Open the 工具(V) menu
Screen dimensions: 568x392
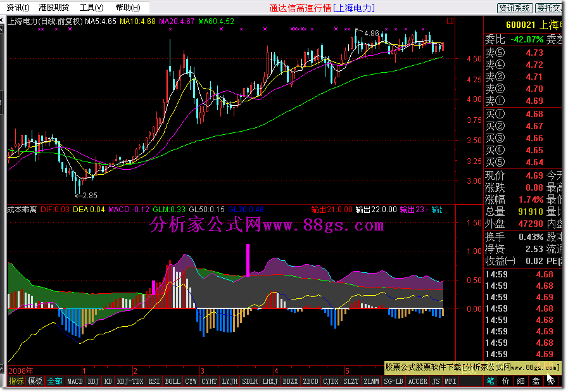(91, 7)
